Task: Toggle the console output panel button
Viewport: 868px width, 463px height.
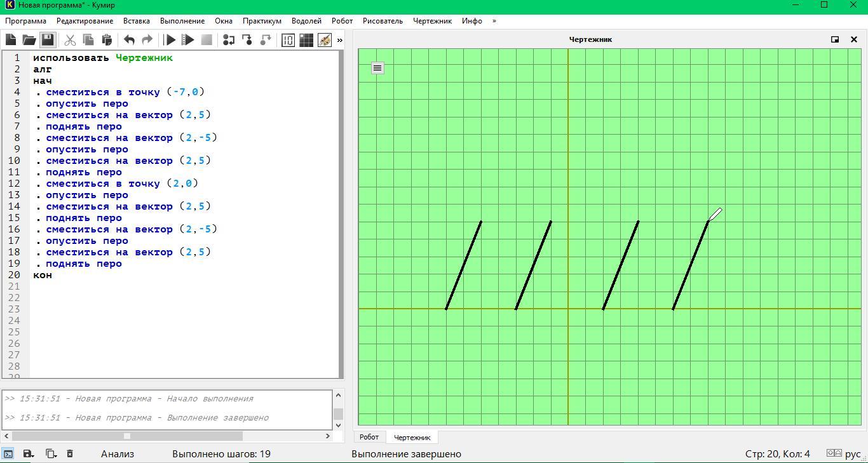Action: coord(8,453)
